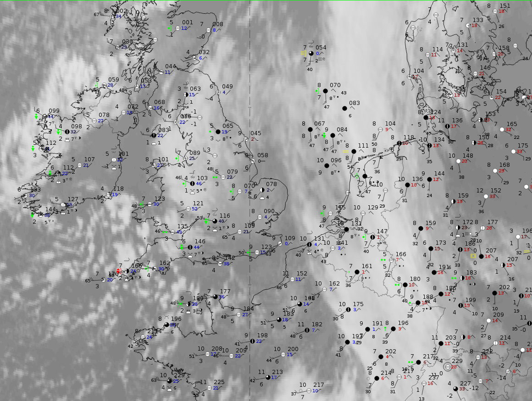
Task: Select the striped station circle labeled 104
Action: (380, 130)
